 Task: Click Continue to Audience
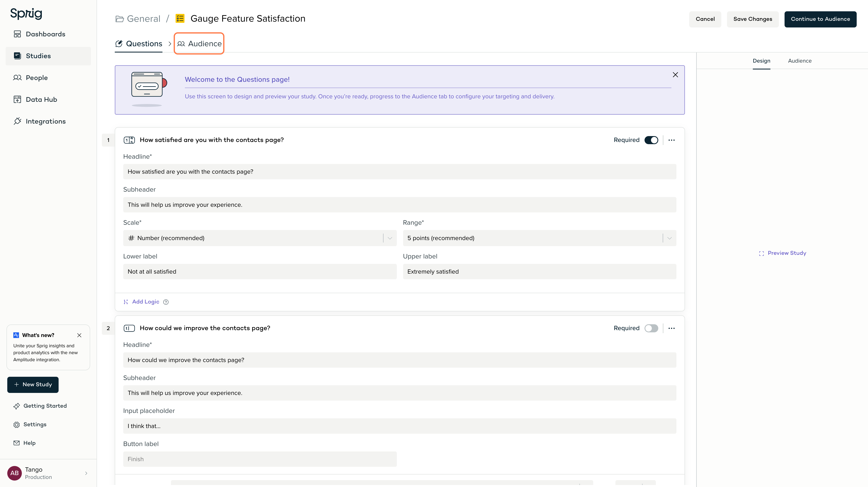pyautogui.click(x=820, y=19)
